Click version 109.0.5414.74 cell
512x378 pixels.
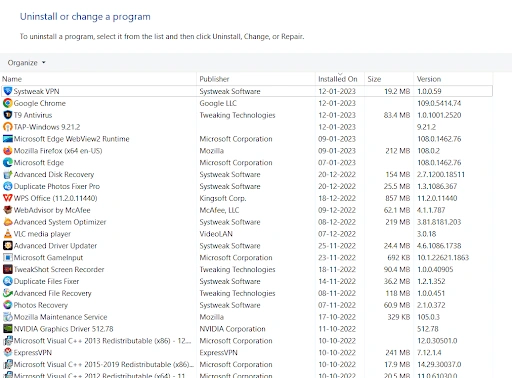pos(439,103)
